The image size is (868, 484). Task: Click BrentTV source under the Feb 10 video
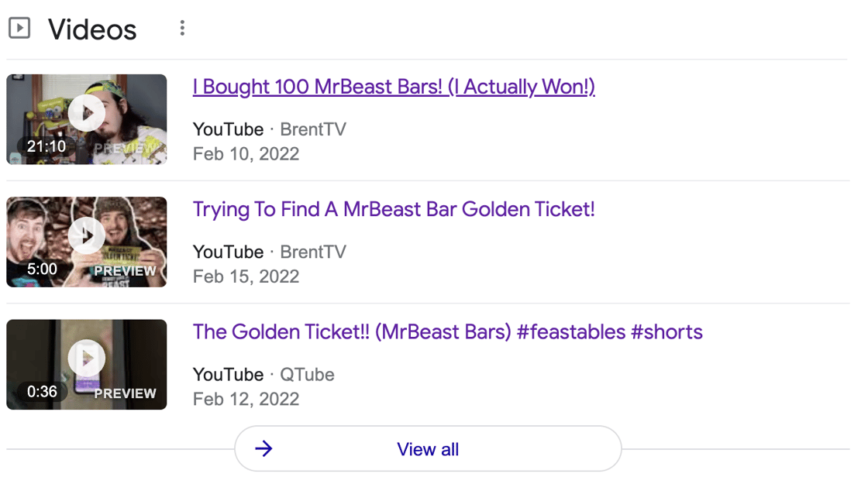(x=313, y=129)
